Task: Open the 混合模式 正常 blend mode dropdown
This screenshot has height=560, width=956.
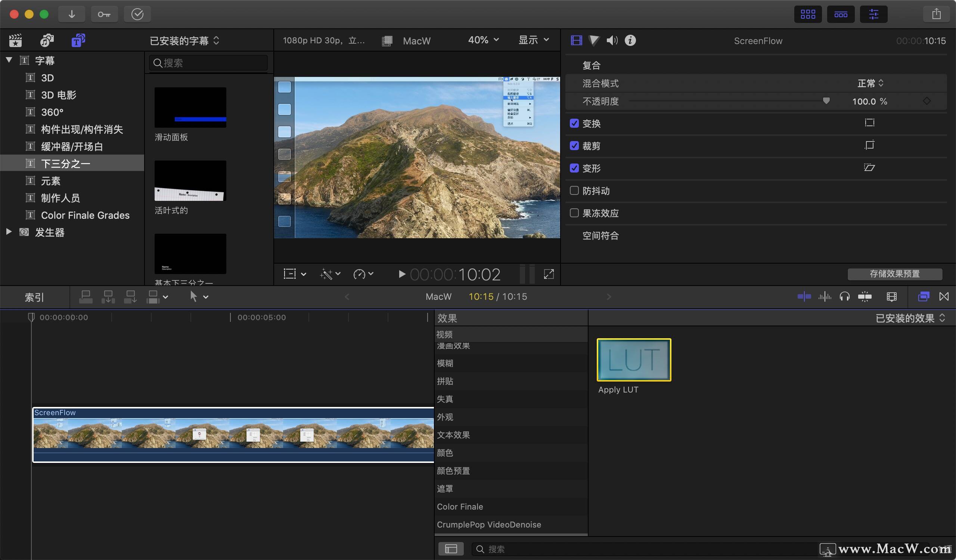Action: pos(870,83)
